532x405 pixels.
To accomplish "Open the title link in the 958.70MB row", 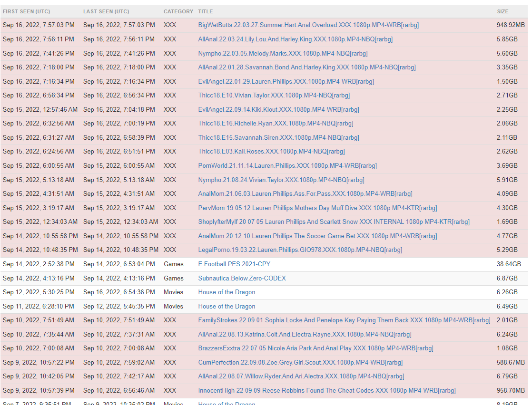I will click(x=327, y=391).
